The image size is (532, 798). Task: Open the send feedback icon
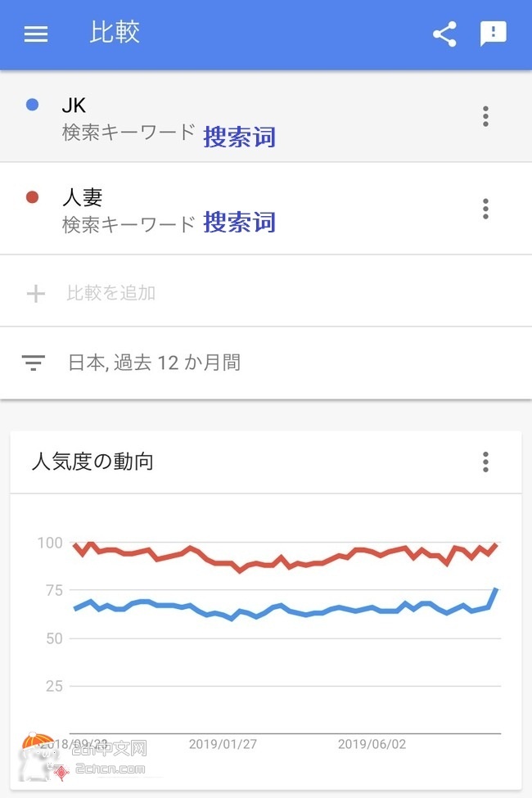tap(493, 34)
